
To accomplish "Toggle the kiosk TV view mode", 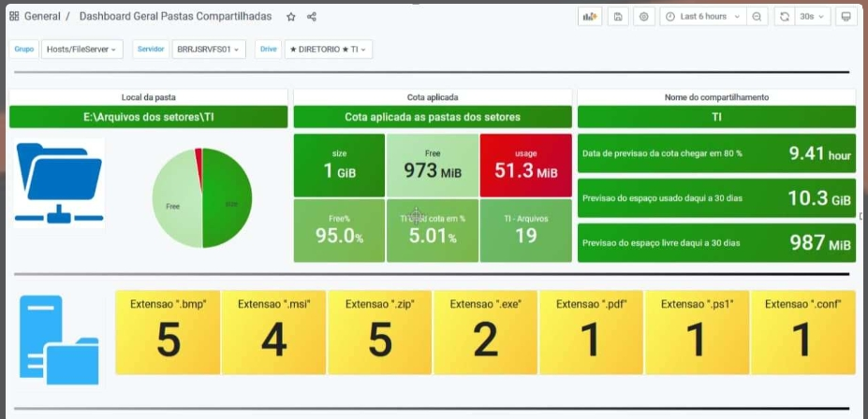I will tap(846, 17).
